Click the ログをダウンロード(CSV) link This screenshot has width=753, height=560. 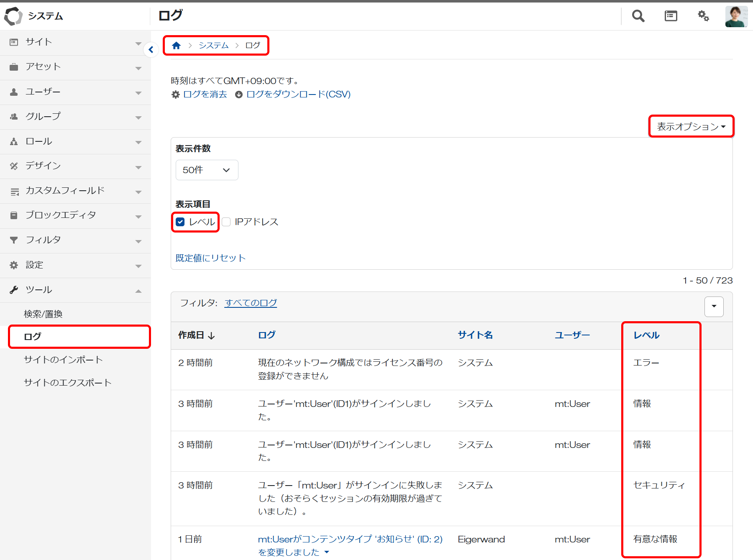point(298,95)
